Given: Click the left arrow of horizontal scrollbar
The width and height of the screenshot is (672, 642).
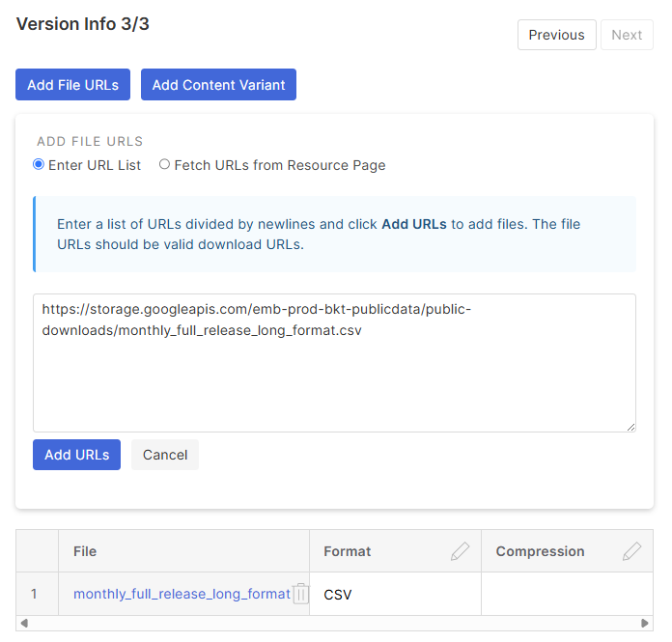Looking at the screenshot, I should click(x=23, y=623).
